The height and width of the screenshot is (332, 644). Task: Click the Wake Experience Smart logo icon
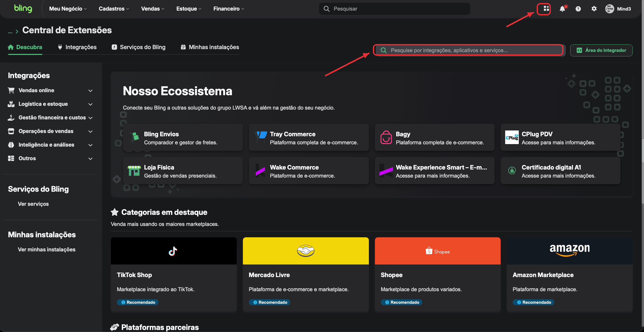pyautogui.click(x=386, y=171)
